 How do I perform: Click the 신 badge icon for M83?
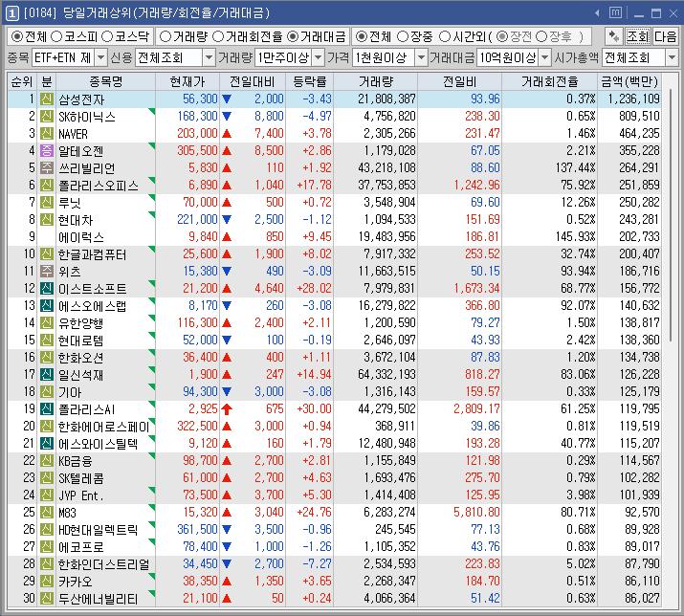click(x=47, y=512)
